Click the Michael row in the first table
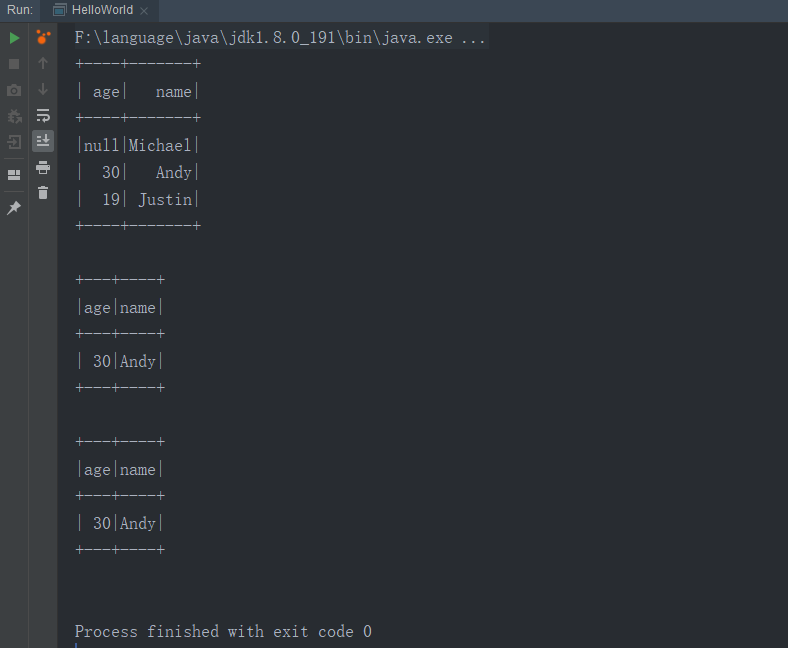 [138, 145]
